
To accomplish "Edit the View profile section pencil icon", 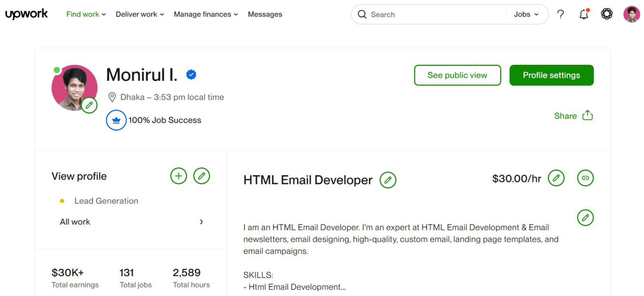I will (201, 176).
